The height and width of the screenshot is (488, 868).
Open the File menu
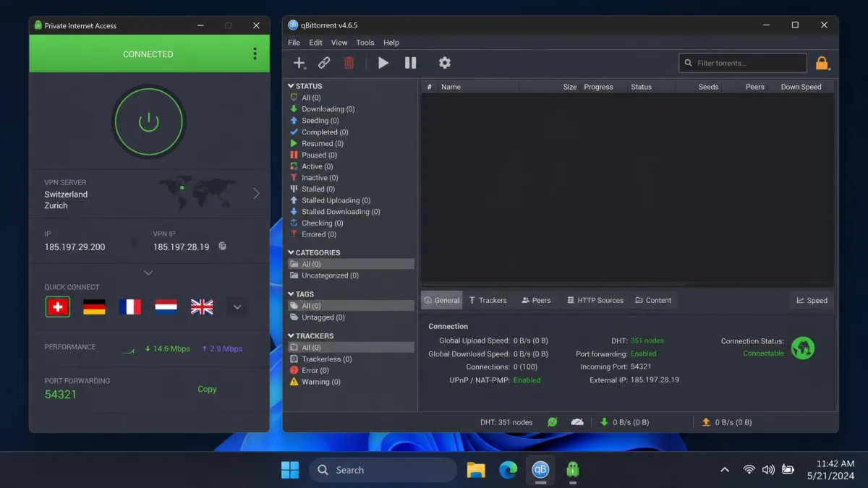tap(294, 43)
